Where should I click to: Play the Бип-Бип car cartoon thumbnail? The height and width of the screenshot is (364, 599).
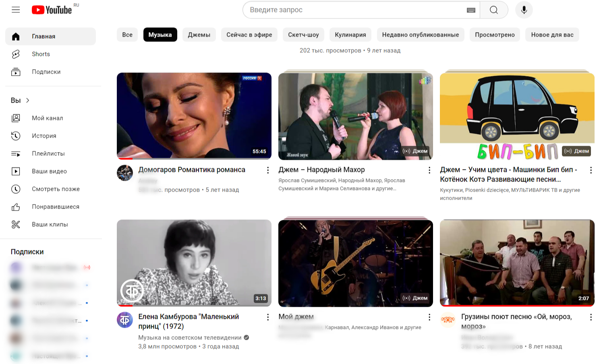click(x=517, y=116)
